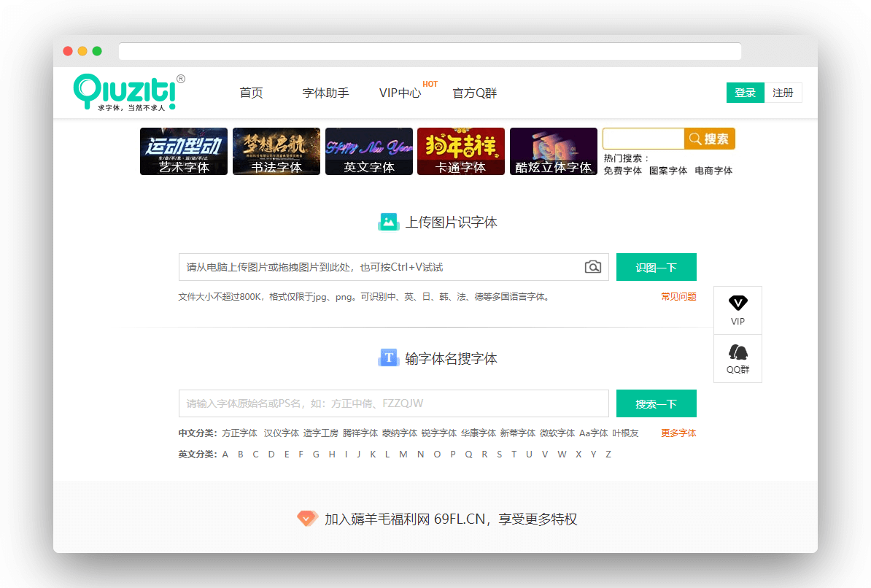Viewport: 871px width, 588px height.
Task: Select English category letter G
Action: click(316, 454)
